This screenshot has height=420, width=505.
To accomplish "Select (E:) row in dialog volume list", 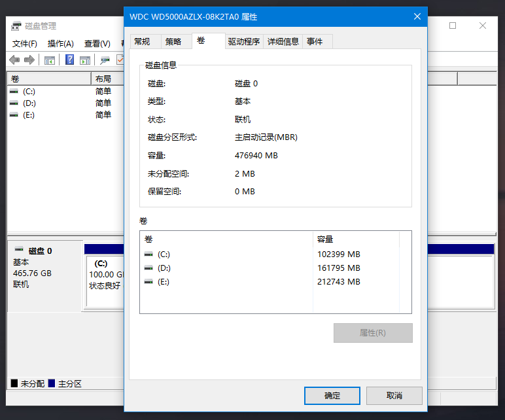I will coord(164,282).
